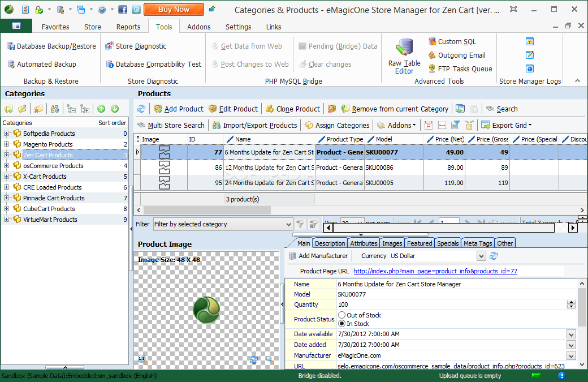
Task: Open Facebook link icon in title bar
Action: (123, 10)
